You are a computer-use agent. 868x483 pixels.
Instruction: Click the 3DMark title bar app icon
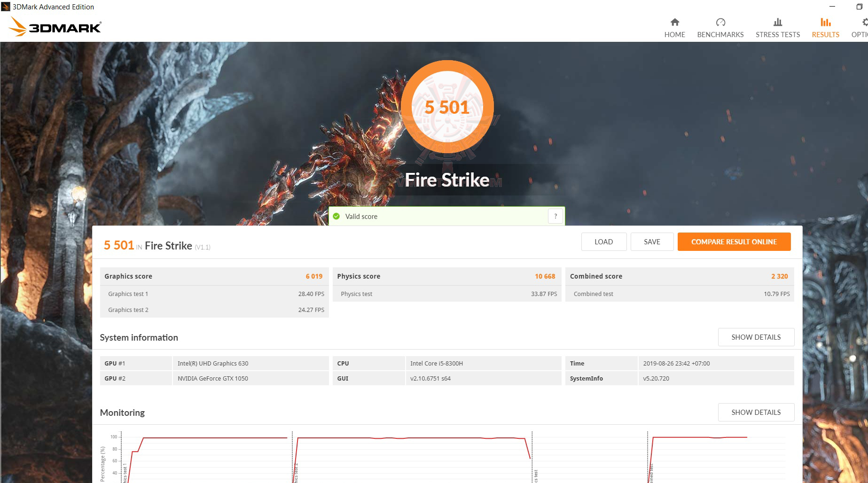[x=6, y=7]
